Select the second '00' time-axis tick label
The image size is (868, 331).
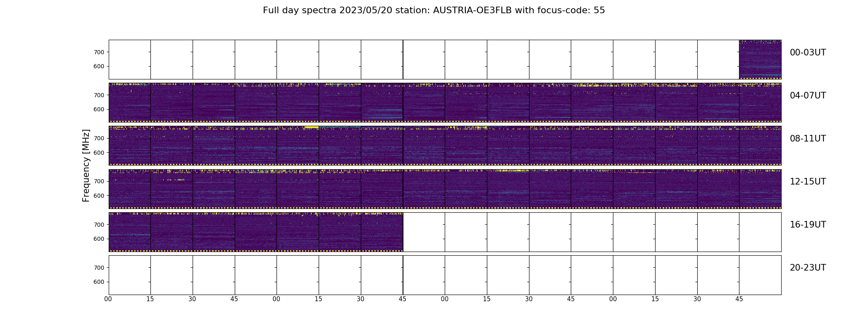coord(277,299)
